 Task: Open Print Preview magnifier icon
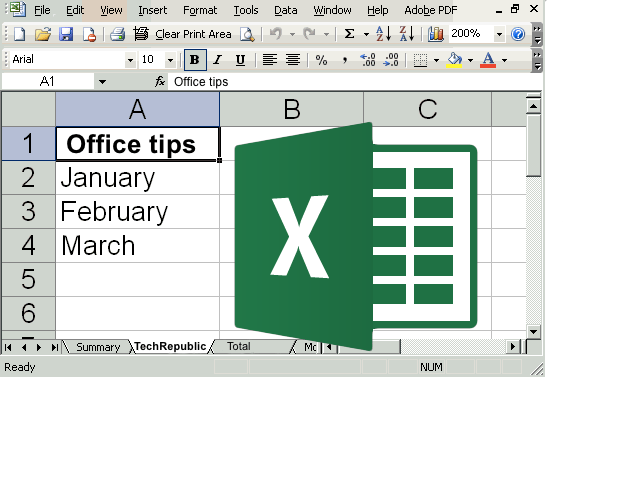point(247,34)
